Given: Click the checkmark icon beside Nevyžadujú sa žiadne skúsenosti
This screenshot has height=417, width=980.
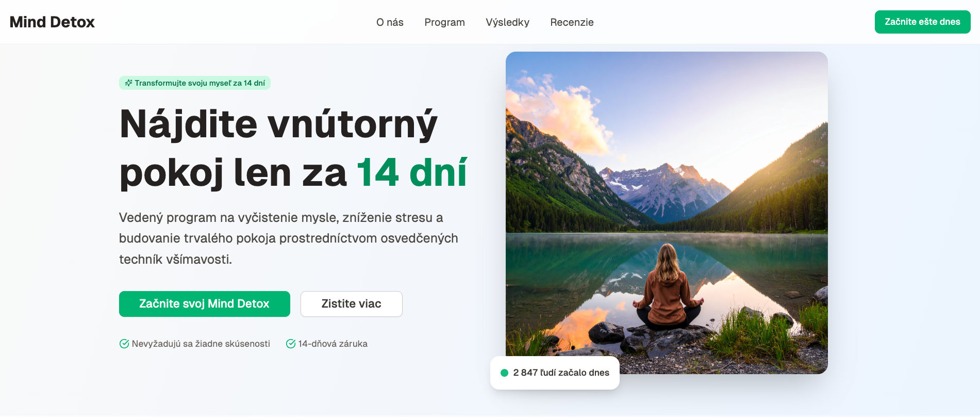Looking at the screenshot, I should point(124,344).
